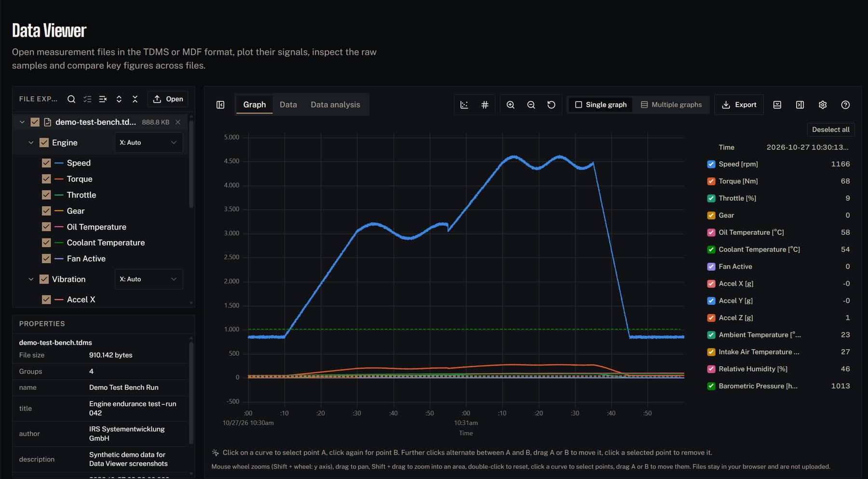This screenshot has width=868, height=479.
Task: Switch to the Graph tab
Action: pyautogui.click(x=254, y=105)
